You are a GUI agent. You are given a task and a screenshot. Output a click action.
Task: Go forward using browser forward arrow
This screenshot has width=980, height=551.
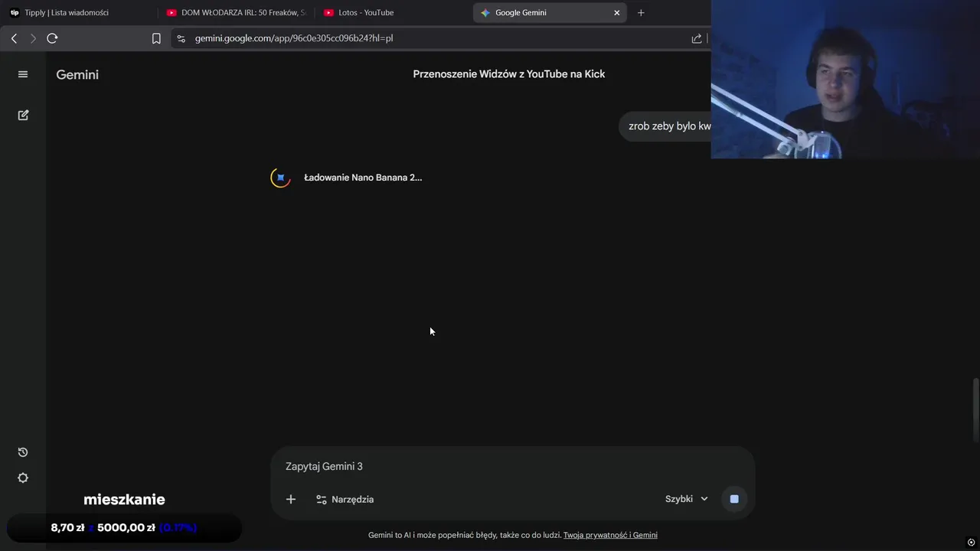coord(33,38)
